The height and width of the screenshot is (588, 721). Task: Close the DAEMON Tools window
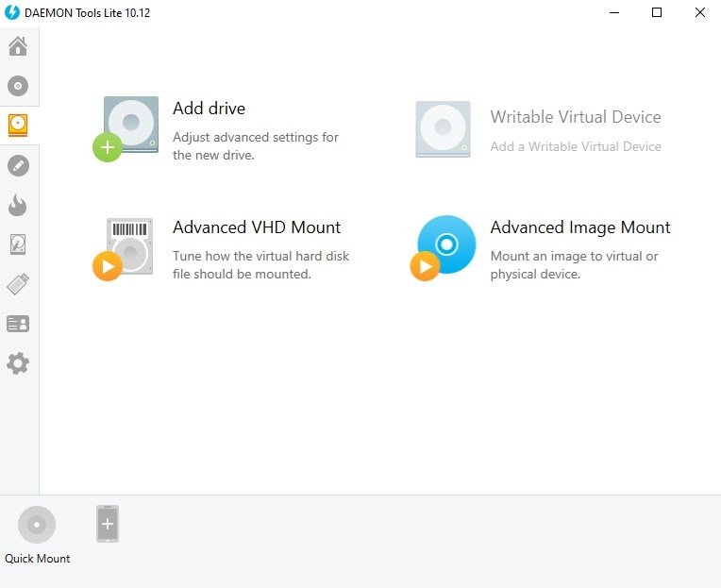click(700, 12)
